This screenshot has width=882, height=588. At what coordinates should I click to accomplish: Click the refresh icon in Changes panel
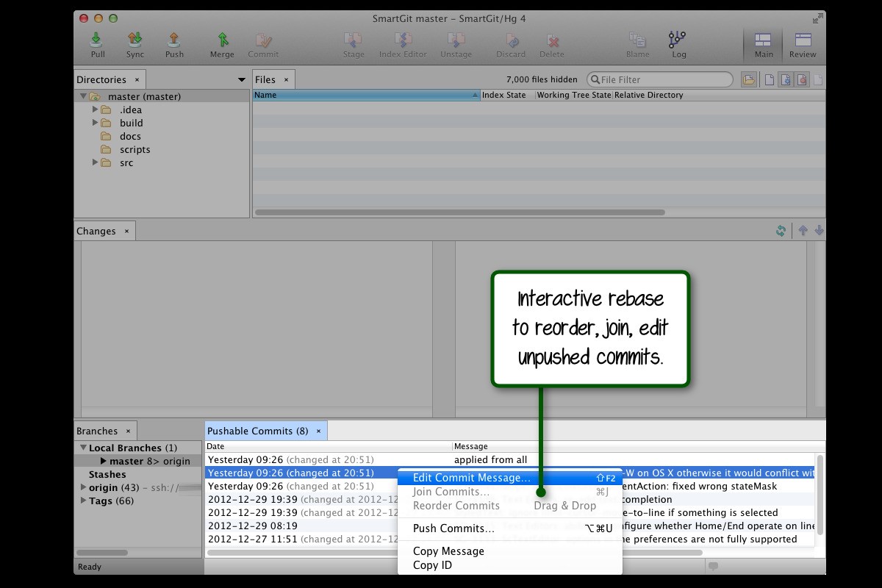781,231
